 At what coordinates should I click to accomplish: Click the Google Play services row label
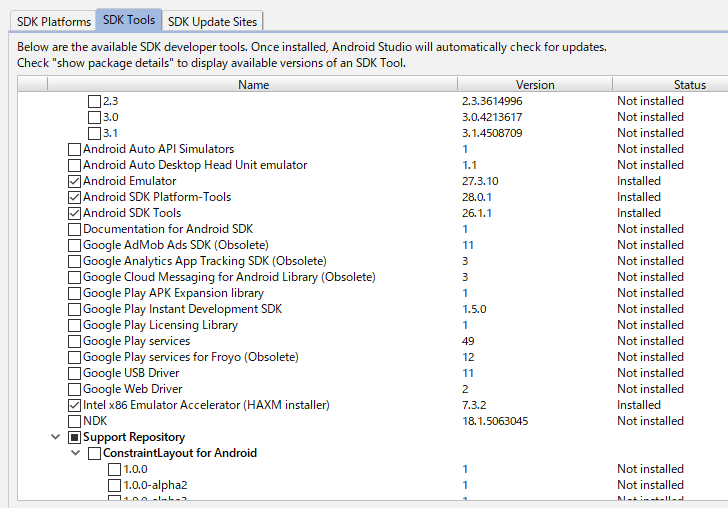pos(136,341)
